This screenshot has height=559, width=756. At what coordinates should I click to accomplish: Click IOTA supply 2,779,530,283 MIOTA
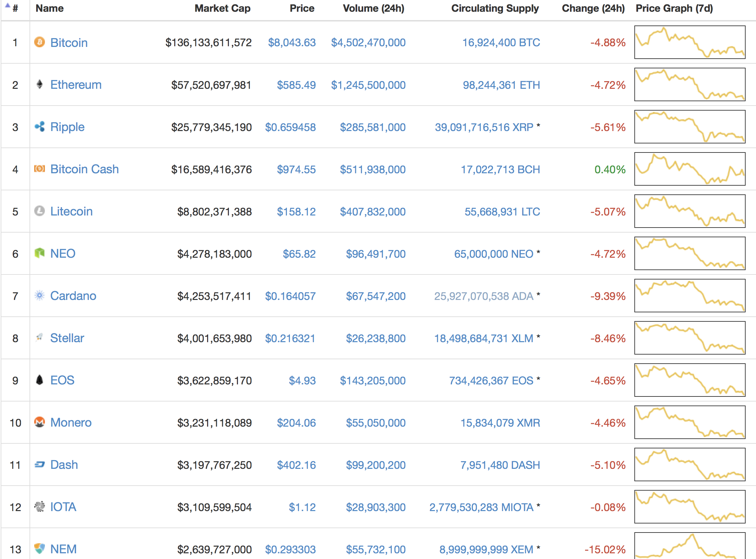(482, 507)
